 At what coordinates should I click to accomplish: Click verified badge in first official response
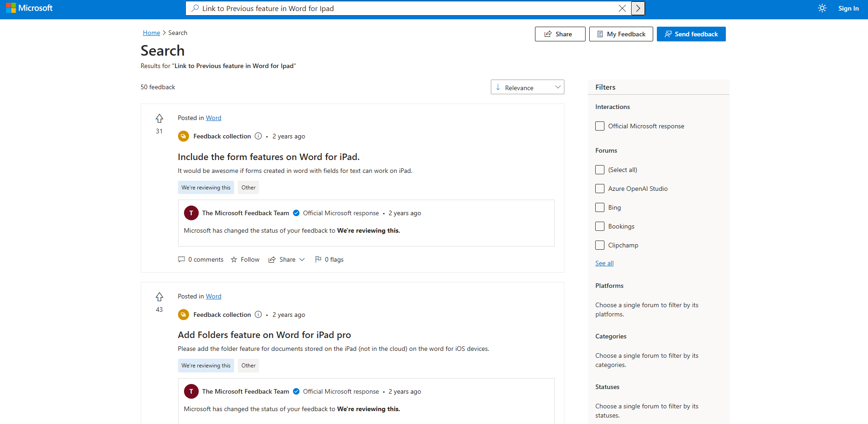(296, 213)
